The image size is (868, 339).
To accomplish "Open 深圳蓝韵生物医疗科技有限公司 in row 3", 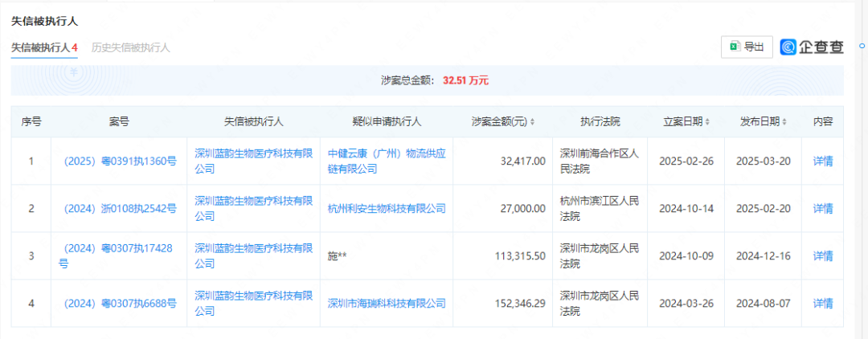I will (253, 256).
